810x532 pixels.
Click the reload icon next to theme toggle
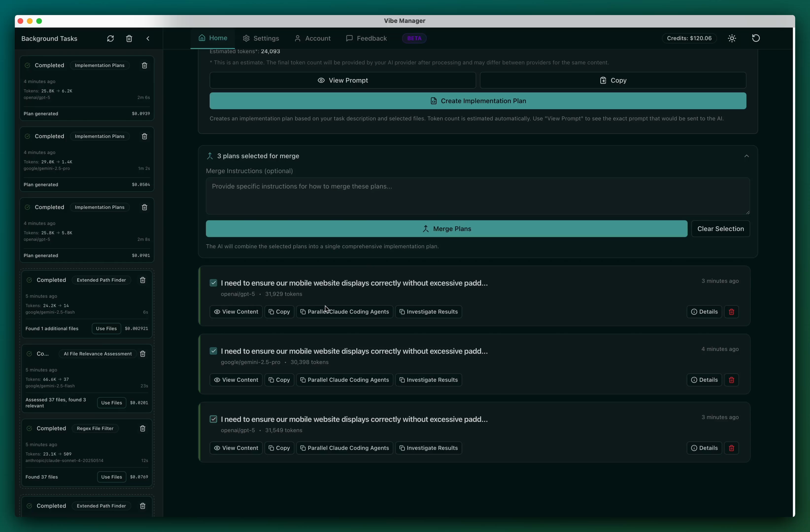point(756,38)
